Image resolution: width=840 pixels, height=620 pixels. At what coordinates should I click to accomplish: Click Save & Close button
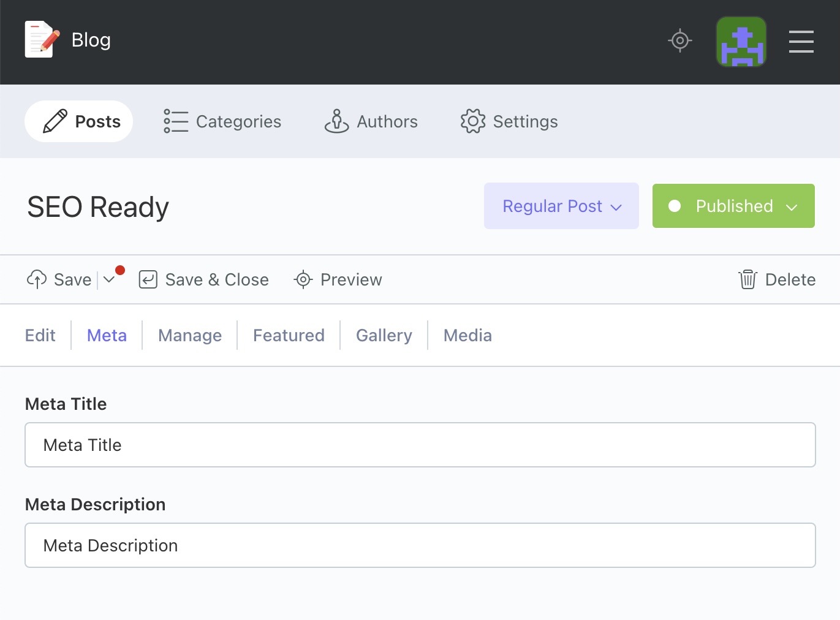(204, 280)
